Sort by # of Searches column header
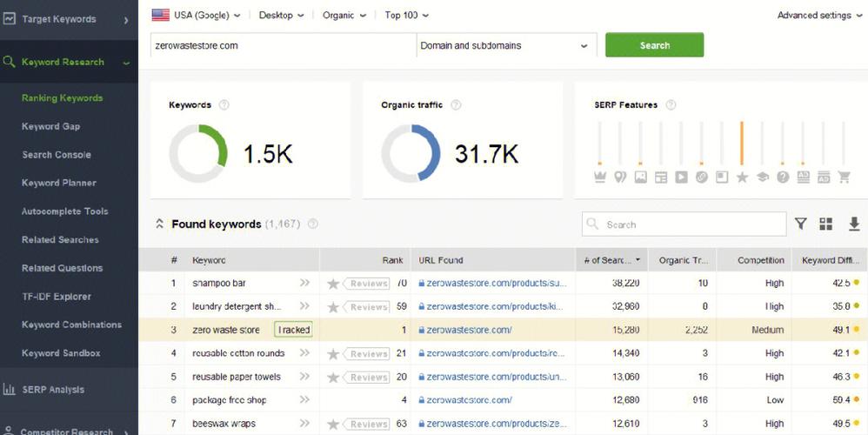The width and height of the screenshot is (868, 435). coord(611,260)
